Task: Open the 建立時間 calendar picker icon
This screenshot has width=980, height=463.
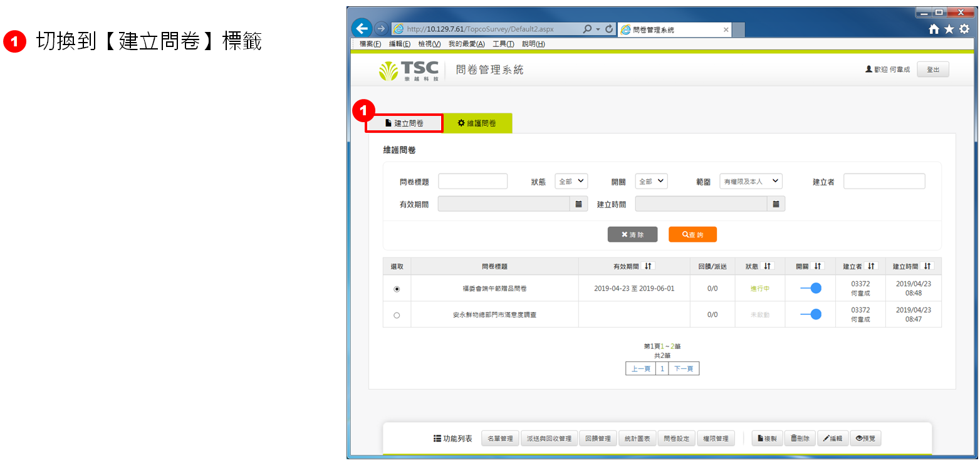Action: (x=776, y=204)
